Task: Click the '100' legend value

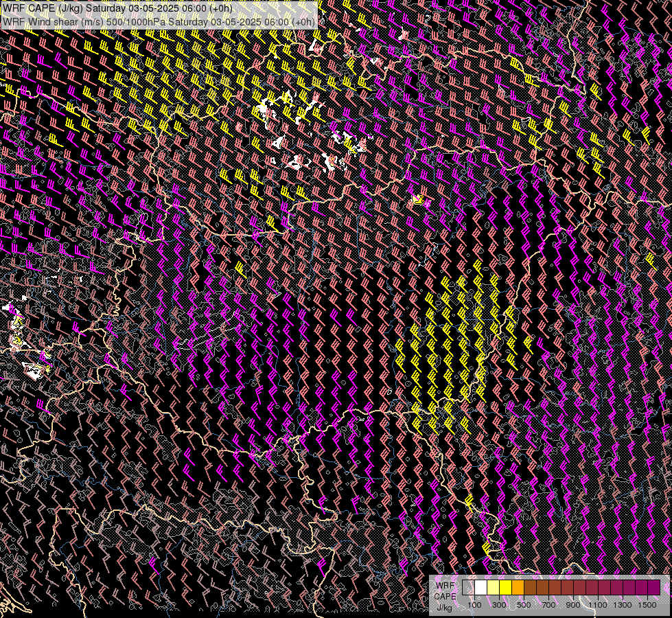Action: coord(474,605)
